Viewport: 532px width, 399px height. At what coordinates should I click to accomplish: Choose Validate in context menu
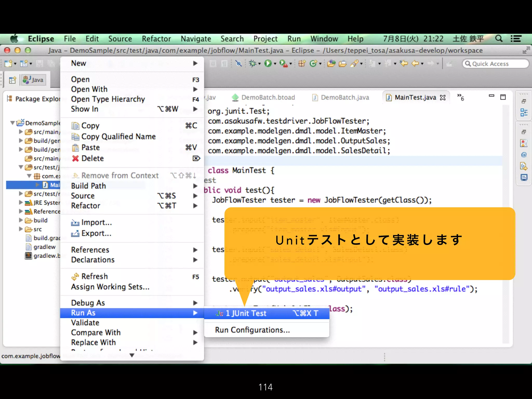tap(132, 323)
